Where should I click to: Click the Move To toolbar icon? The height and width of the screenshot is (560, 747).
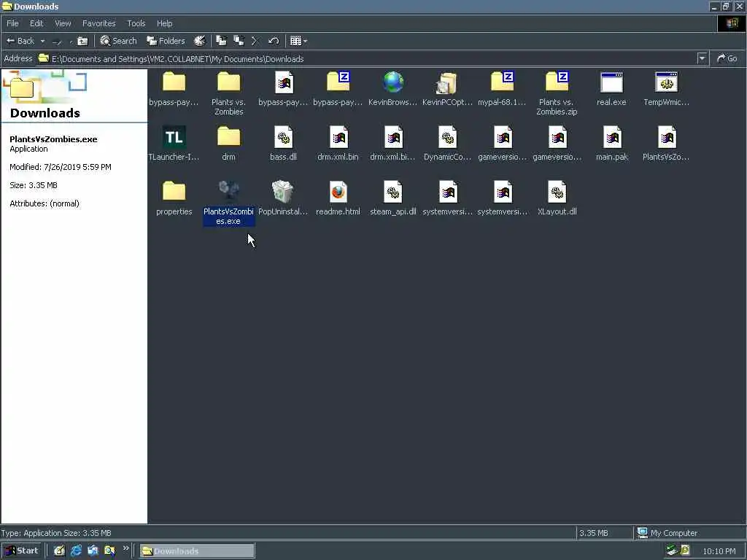(221, 41)
